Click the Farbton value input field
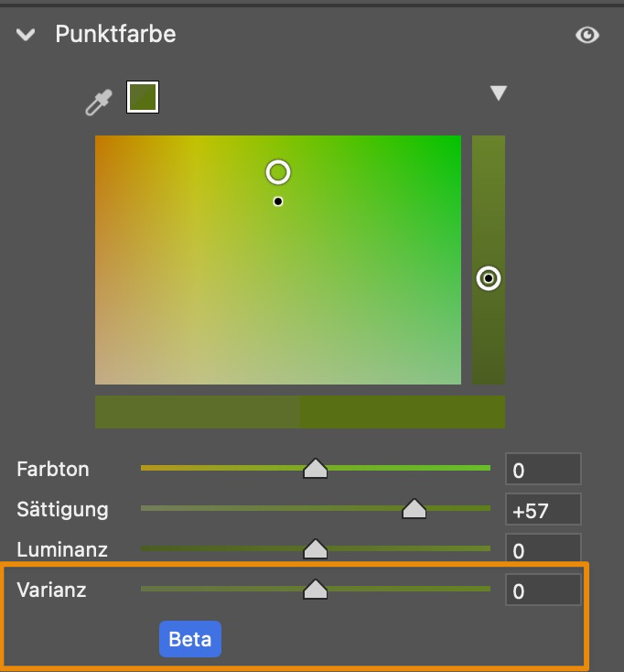This screenshot has width=624, height=672. (x=543, y=470)
